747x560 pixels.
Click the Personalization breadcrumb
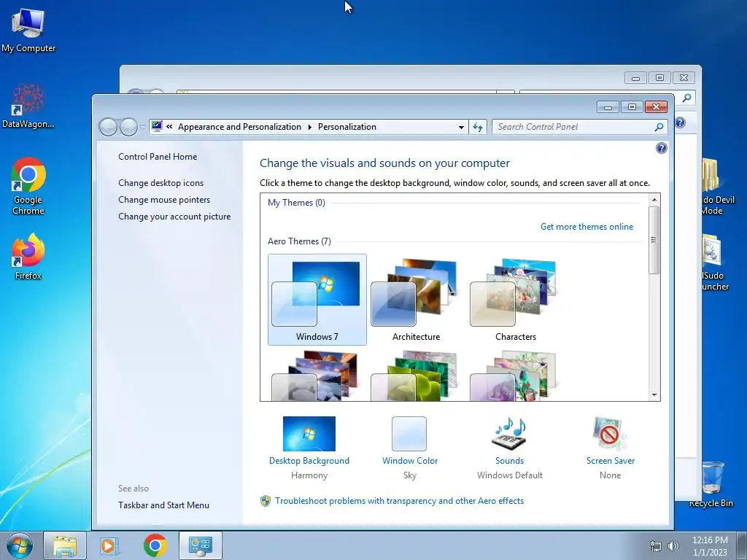pos(347,127)
